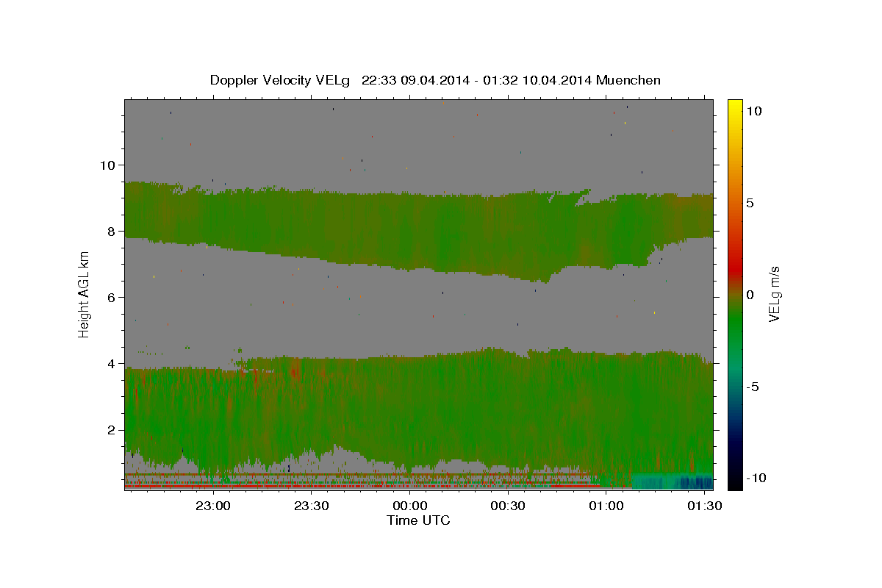Click the height axis label 6
Image resolution: width=882 pixels, height=588 pixels.
[x=110, y=297]
